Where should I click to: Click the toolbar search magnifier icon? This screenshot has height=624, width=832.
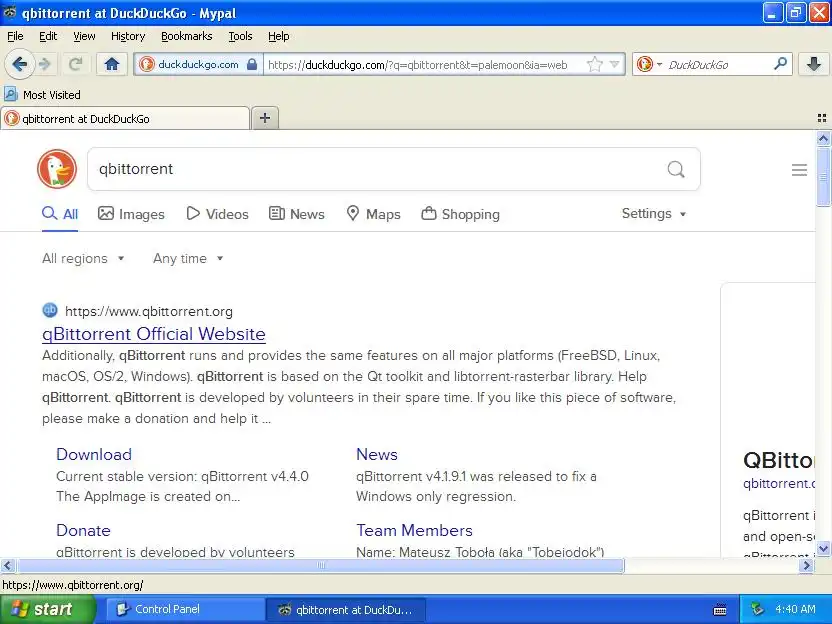pos(780,64)
